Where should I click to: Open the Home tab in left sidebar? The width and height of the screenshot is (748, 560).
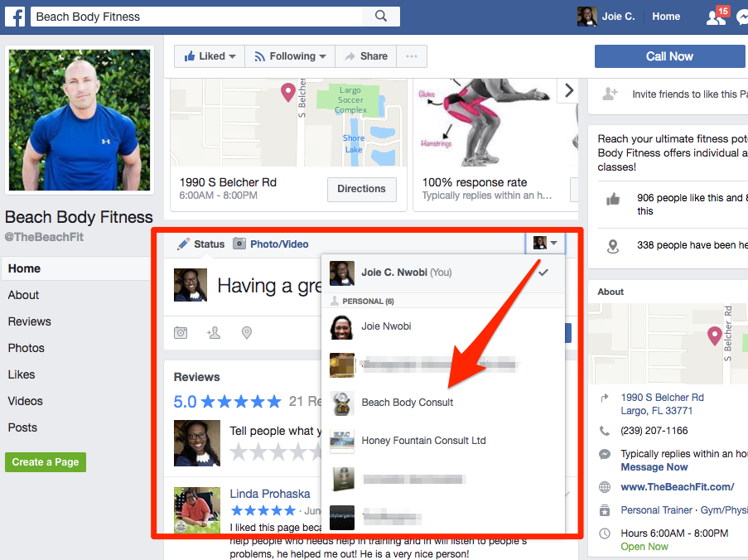tap(76, 268)
